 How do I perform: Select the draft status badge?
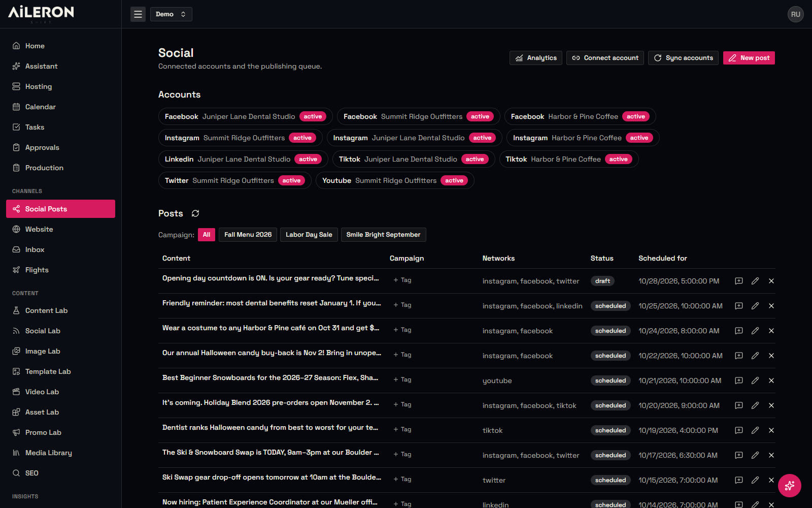point(602,281)
